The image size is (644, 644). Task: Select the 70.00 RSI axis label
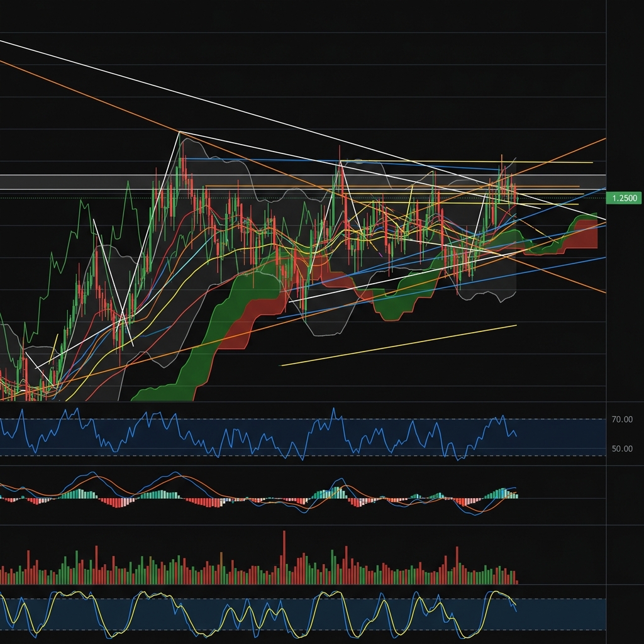click(622, 419)
